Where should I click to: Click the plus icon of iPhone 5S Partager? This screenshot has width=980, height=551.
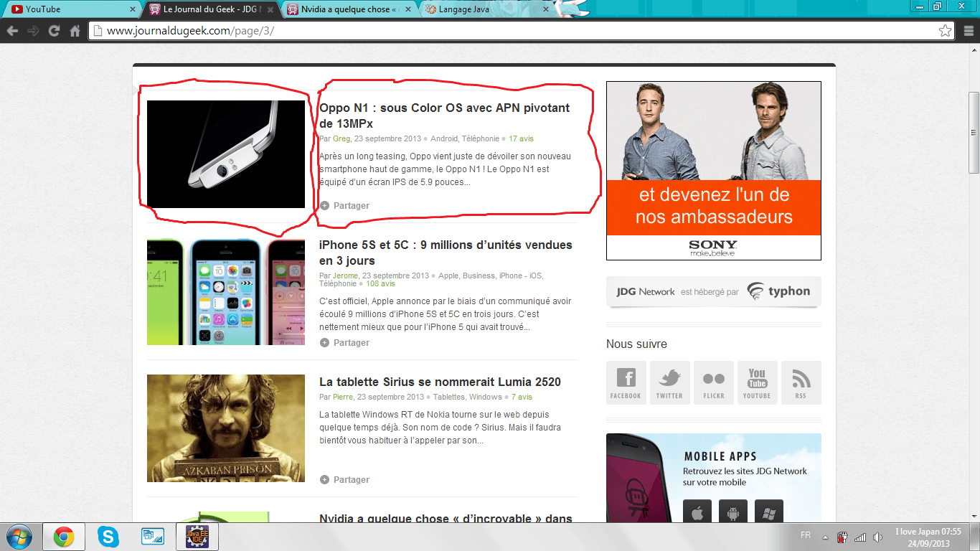pos(324,343)
